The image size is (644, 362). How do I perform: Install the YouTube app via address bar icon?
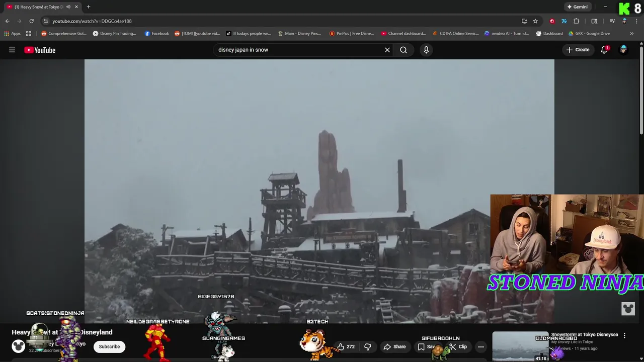point(524,21)
